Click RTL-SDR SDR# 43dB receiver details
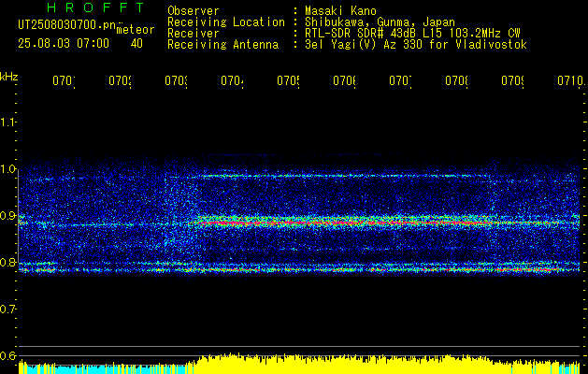 pyautogui.click(x=412, y=34)
